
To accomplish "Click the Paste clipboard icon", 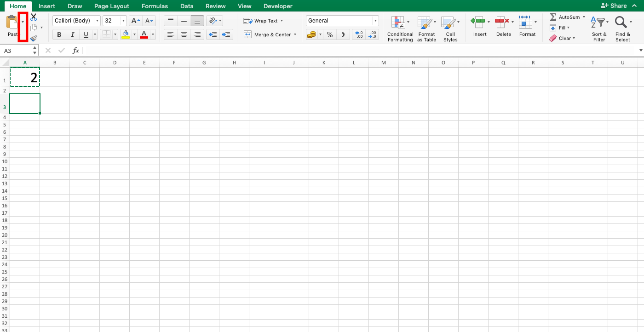I will coord(12,22).
